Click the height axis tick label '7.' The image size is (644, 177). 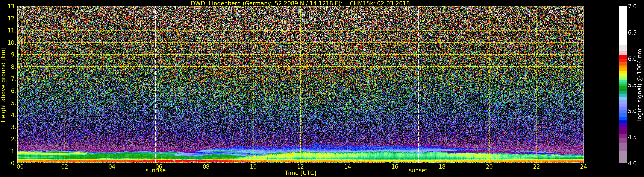click(x=14, y=79)
